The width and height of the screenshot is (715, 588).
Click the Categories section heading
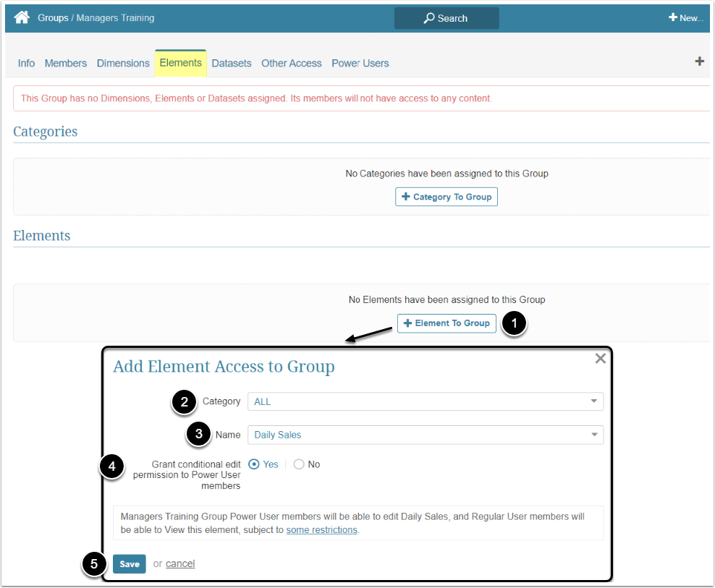[45, 132]
